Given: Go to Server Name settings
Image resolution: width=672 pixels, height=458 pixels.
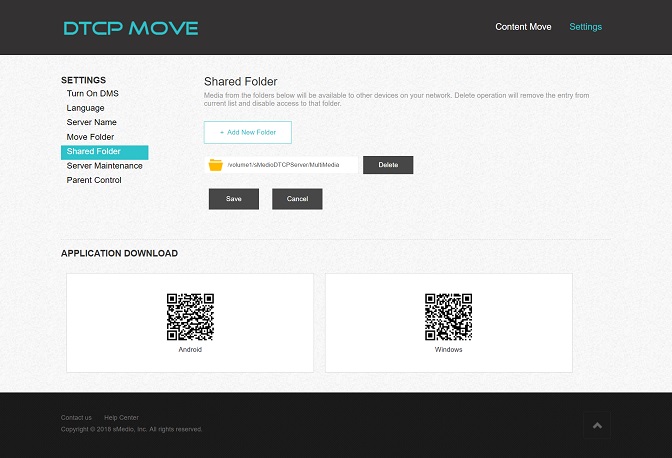Looking at the screenshot, I should 92,122.
